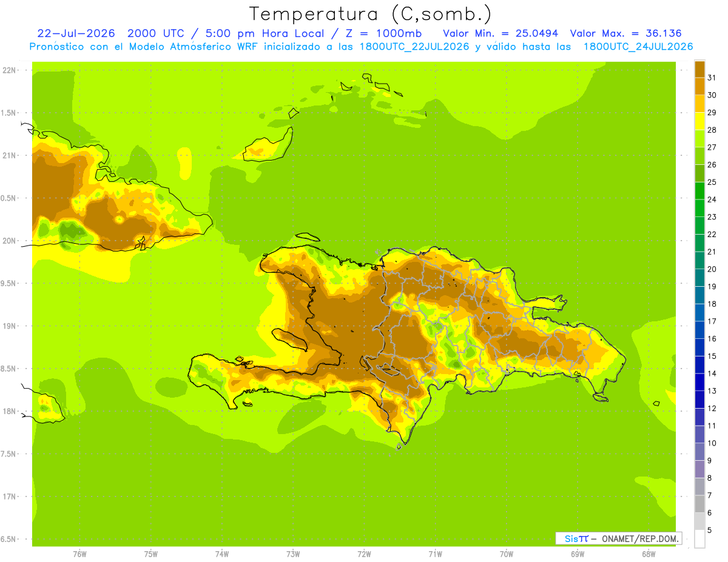728x562 pixels.
Task: Click the "21N" latitude axis label
Action: (x=8, y=156)
